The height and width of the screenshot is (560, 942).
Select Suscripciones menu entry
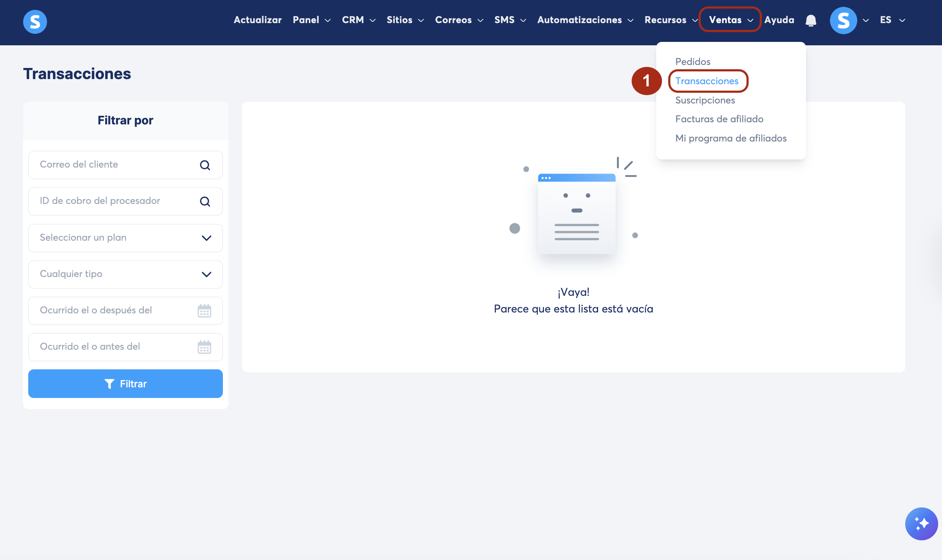coord(705,100)
